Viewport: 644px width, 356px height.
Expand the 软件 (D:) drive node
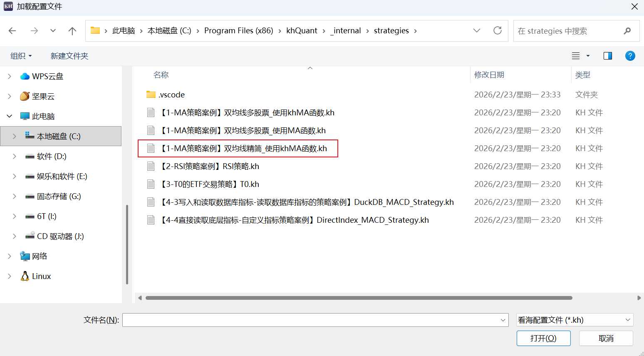[x=15, y=156]
